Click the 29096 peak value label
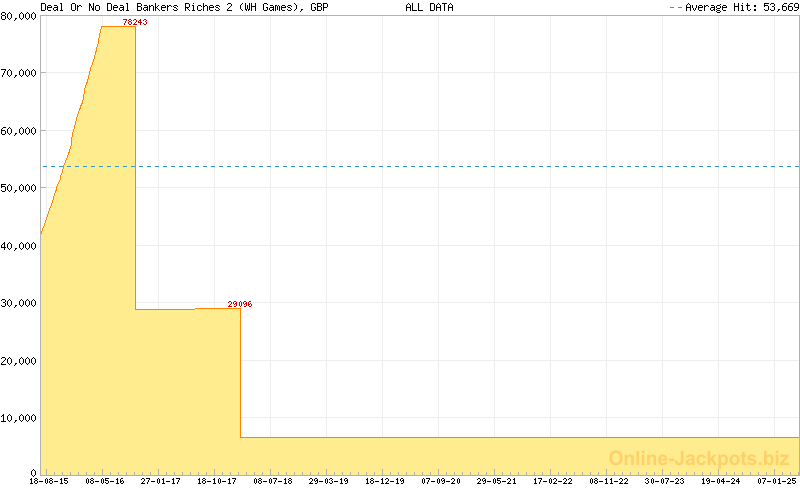This screenshot has height=490, width=800. [x=239, y=304]
